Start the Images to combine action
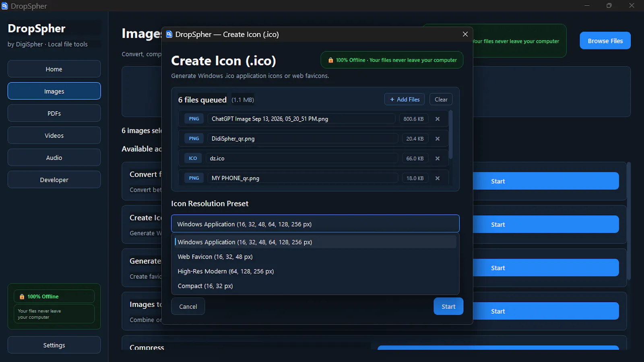This screenshot has height=362, width=644. pyautogui.click(x=545, y=311)
